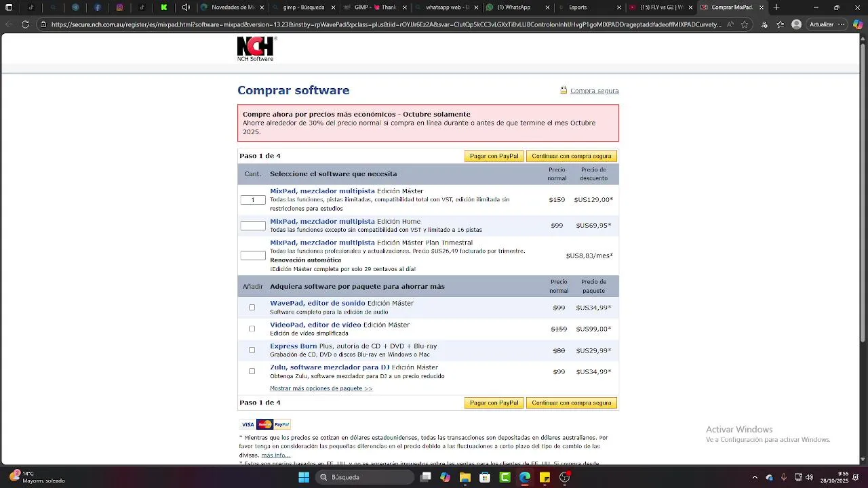Open the pinned Instagram tab
Viewport: 868px width, 488px height.
pos(119,7)
